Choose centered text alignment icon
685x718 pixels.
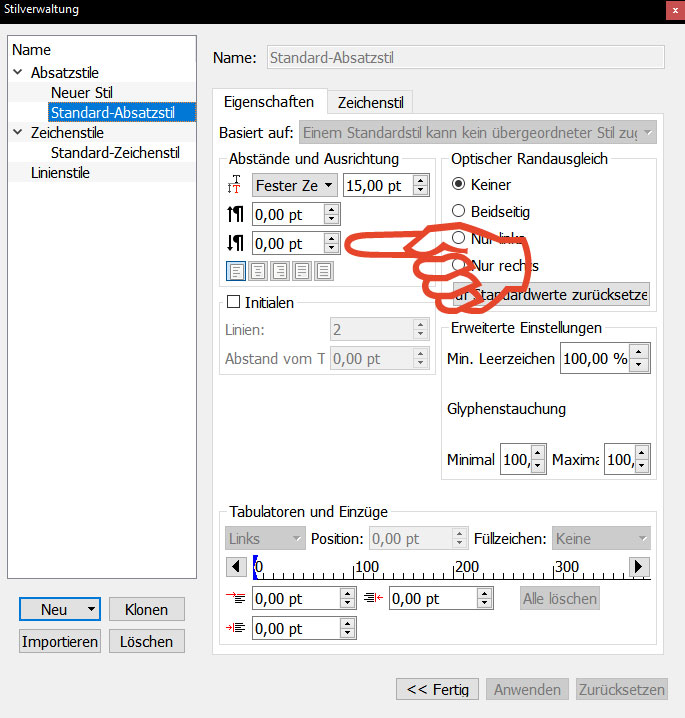(x=258, y=271)
